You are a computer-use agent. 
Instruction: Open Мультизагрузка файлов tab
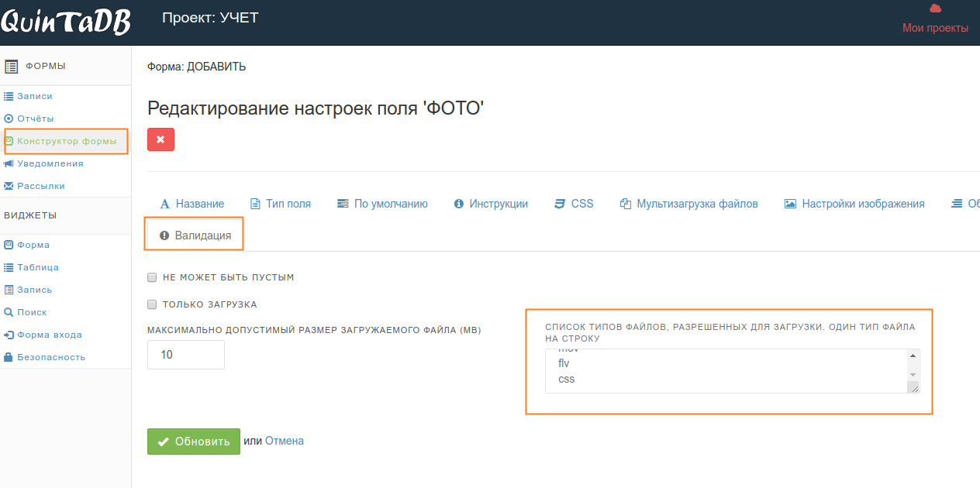688,204
